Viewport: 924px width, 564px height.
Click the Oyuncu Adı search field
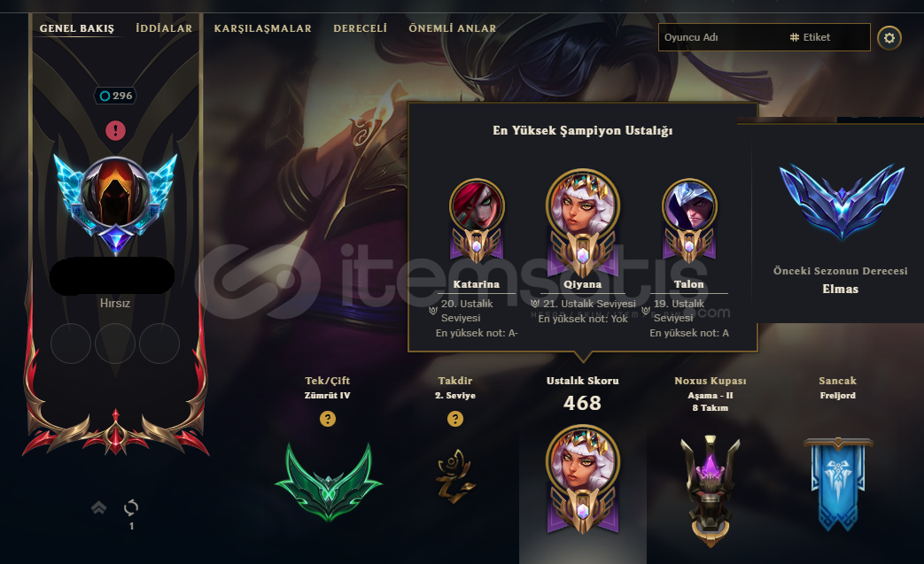point(720,37)
